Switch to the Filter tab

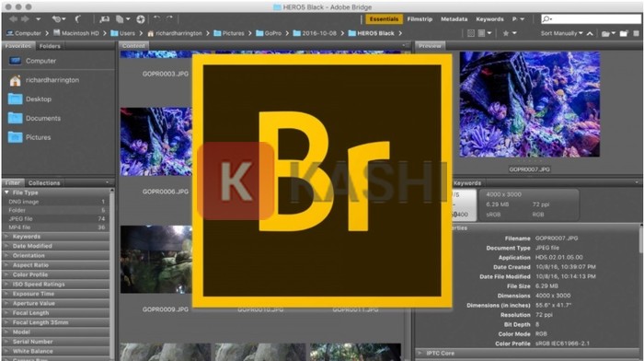(x=13, y=183)
